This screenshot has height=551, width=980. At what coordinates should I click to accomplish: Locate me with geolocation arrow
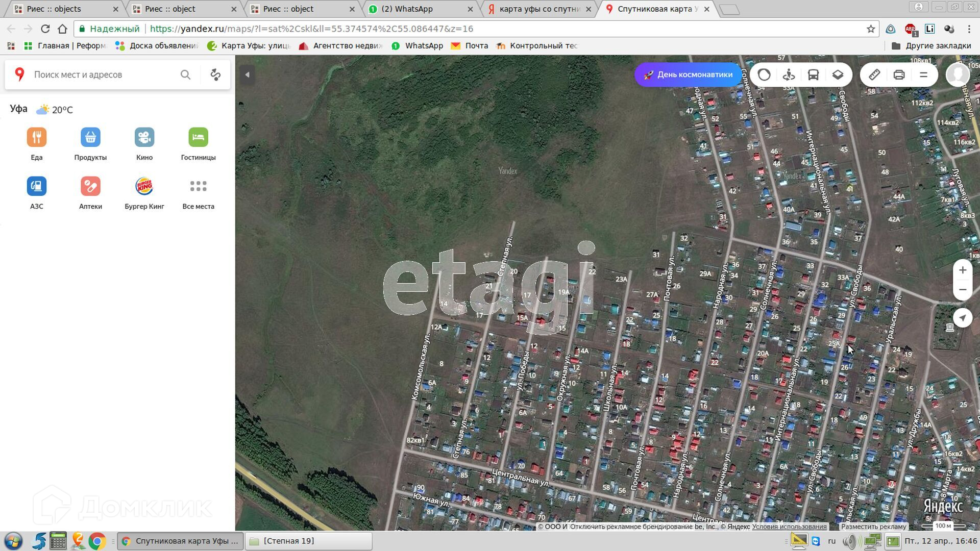point(962,318)
